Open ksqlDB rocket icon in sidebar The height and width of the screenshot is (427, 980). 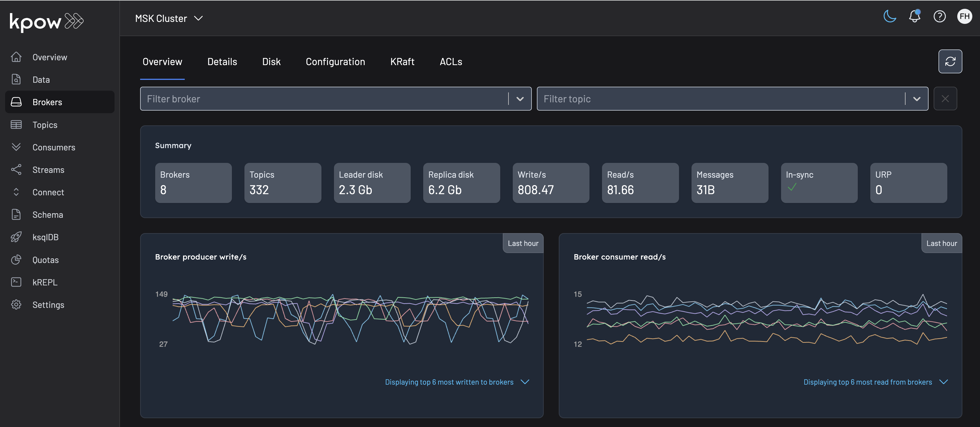(x=16, y=237)
